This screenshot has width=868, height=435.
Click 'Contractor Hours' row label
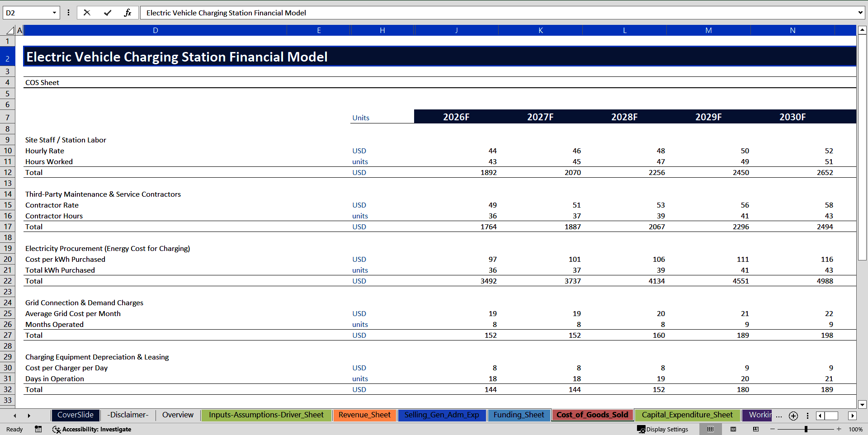[54, 216]
